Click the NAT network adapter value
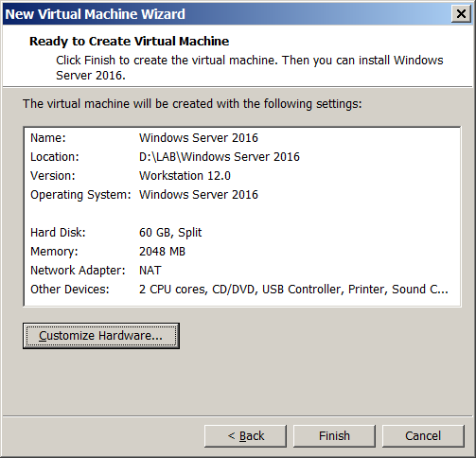 (x=150, y=271)
